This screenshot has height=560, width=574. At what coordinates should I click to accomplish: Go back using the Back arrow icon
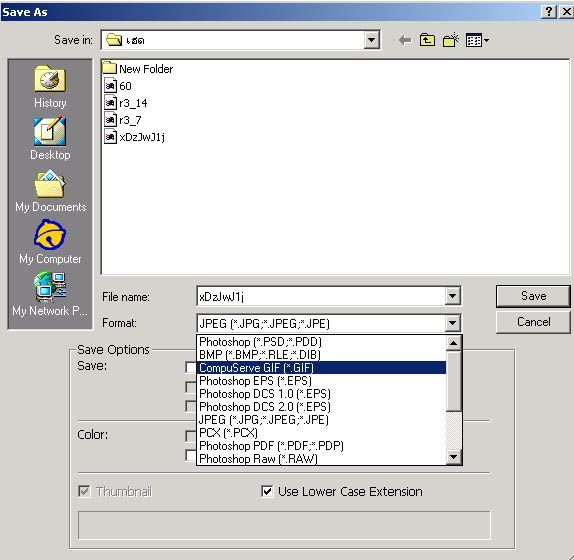[x=405, y=40]
